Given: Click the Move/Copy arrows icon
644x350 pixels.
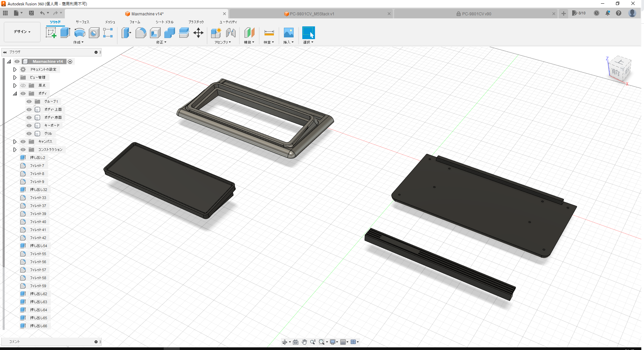Looking at the screenshot, I should coord(198,33).
